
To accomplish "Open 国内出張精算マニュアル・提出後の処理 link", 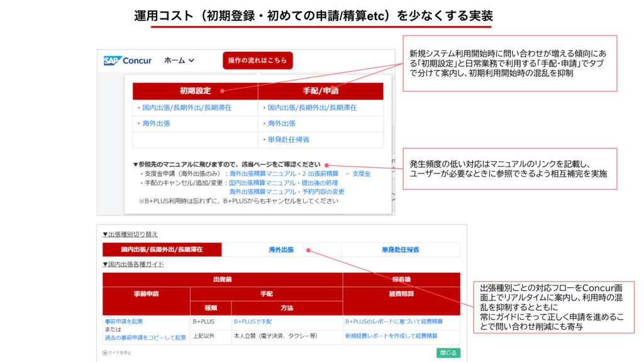I will click(x=284, y=183).
